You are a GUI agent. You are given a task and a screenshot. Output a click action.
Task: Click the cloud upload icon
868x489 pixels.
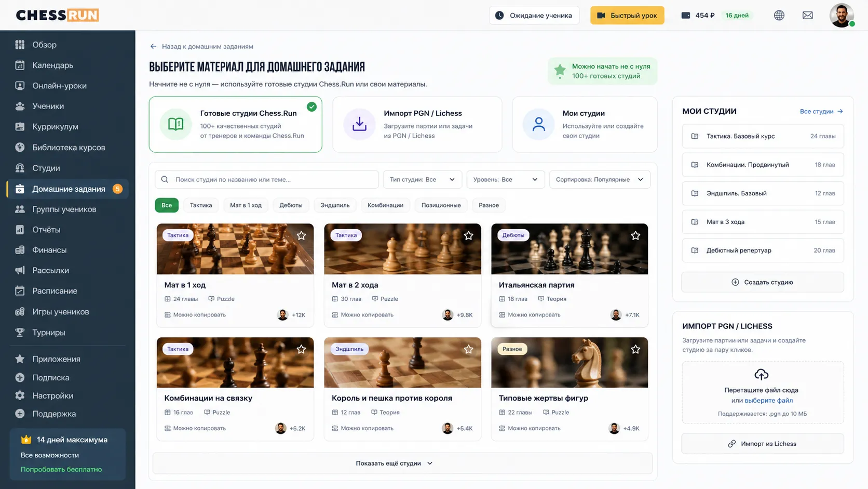[x=761, y=374]
